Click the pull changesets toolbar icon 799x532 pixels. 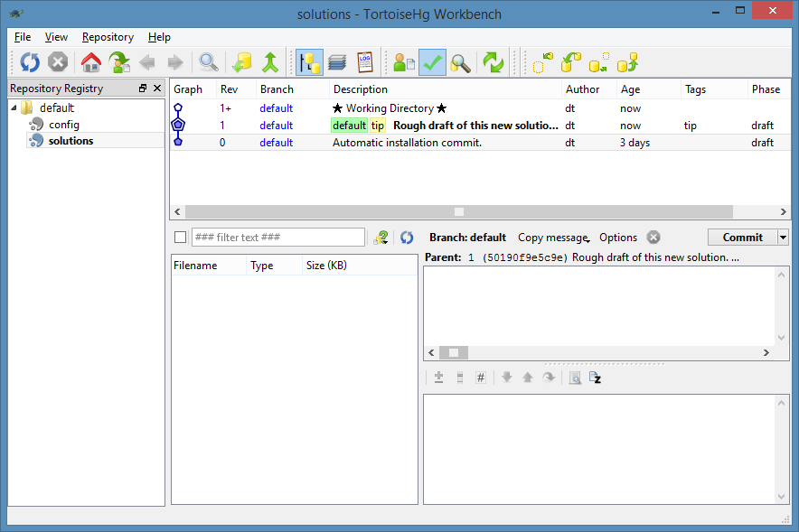570,62
